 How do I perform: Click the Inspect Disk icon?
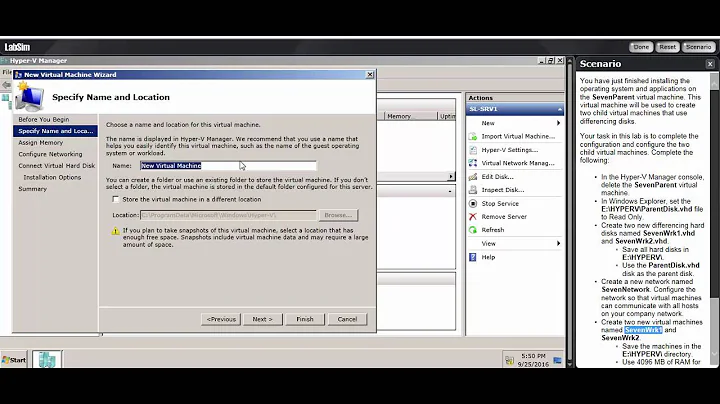[x=472, y=190]
